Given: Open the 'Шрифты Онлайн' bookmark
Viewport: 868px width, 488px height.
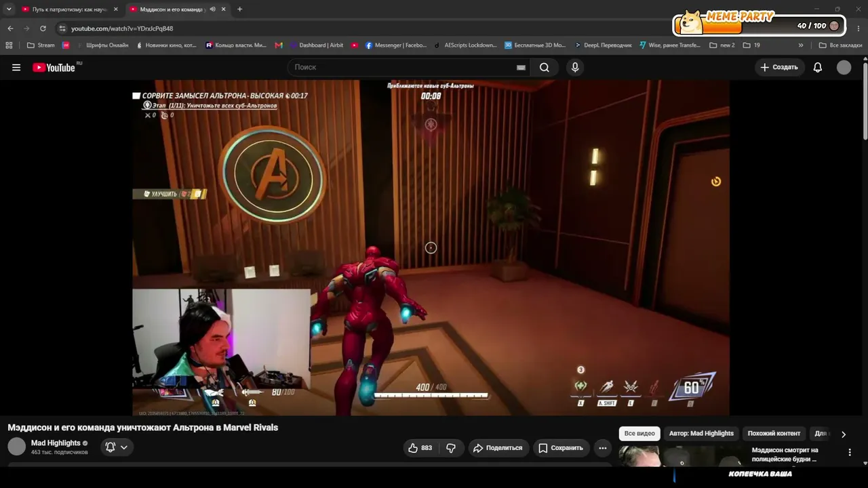Looking at the screenshot, I should pos(102,45).
